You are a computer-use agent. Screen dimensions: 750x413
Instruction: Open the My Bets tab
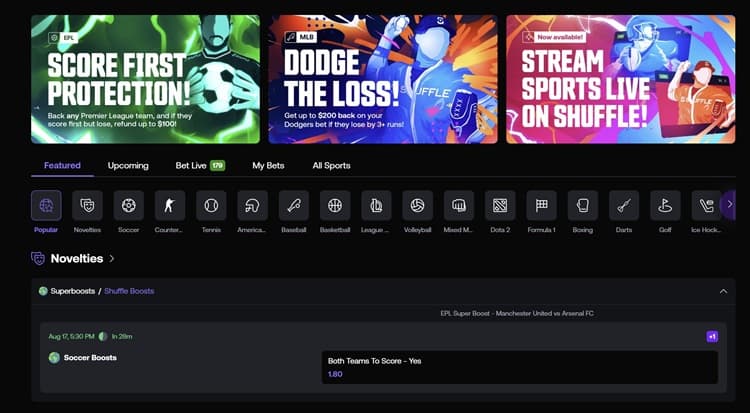click(x=268, y=166)
